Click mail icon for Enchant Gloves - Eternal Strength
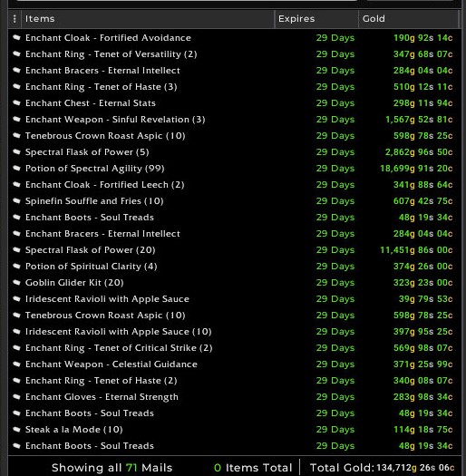466x476 pixels. [16, 397]
